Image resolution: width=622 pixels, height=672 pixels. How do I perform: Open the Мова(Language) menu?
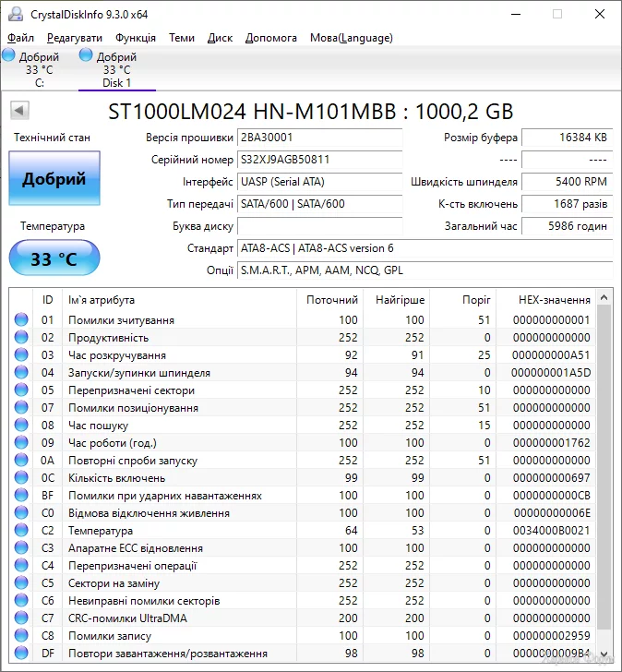tap(352, 38)
